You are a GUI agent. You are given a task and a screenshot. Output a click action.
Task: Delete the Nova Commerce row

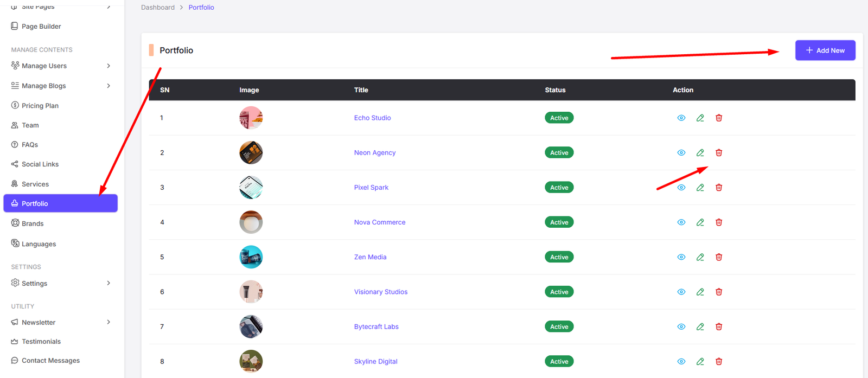pos(719,222)
